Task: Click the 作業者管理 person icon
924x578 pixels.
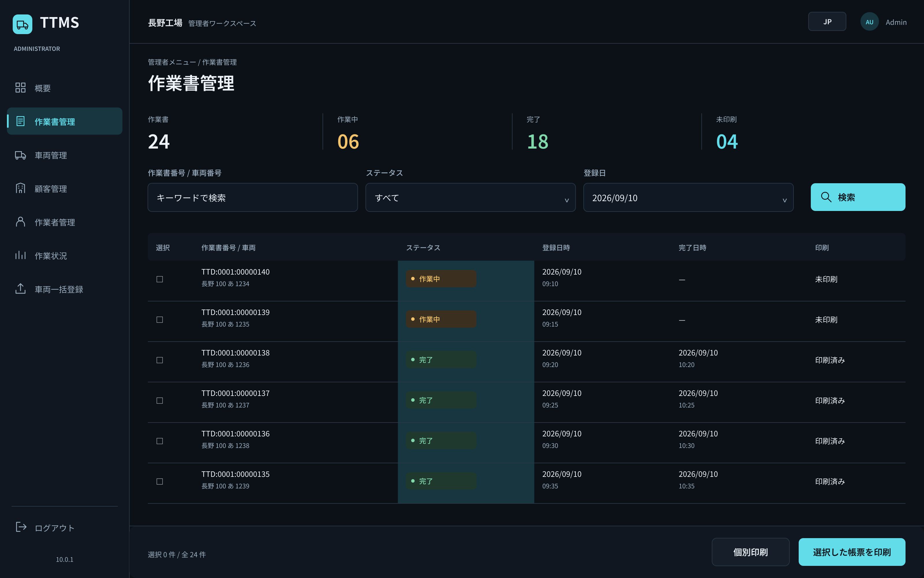Action: [x=20, y=222]
